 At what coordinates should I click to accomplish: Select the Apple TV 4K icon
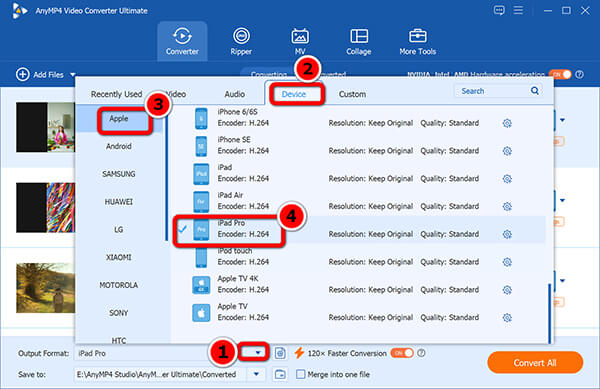pos(201,285)
